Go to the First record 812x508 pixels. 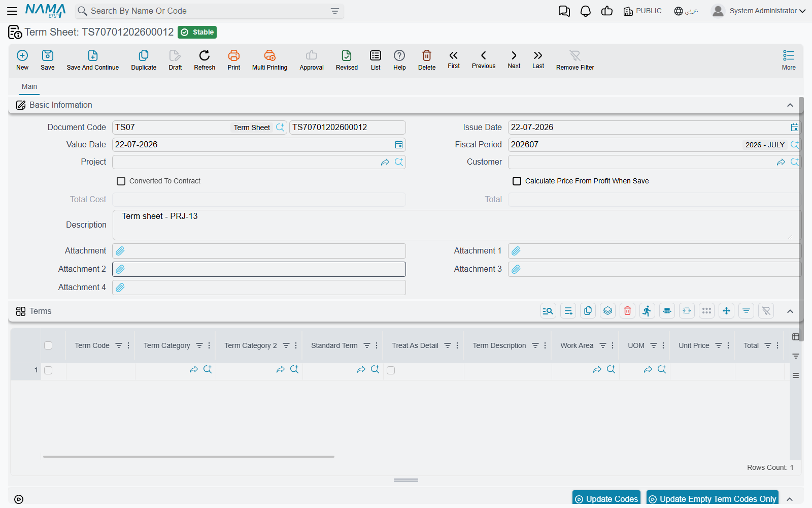click(454, 59)
